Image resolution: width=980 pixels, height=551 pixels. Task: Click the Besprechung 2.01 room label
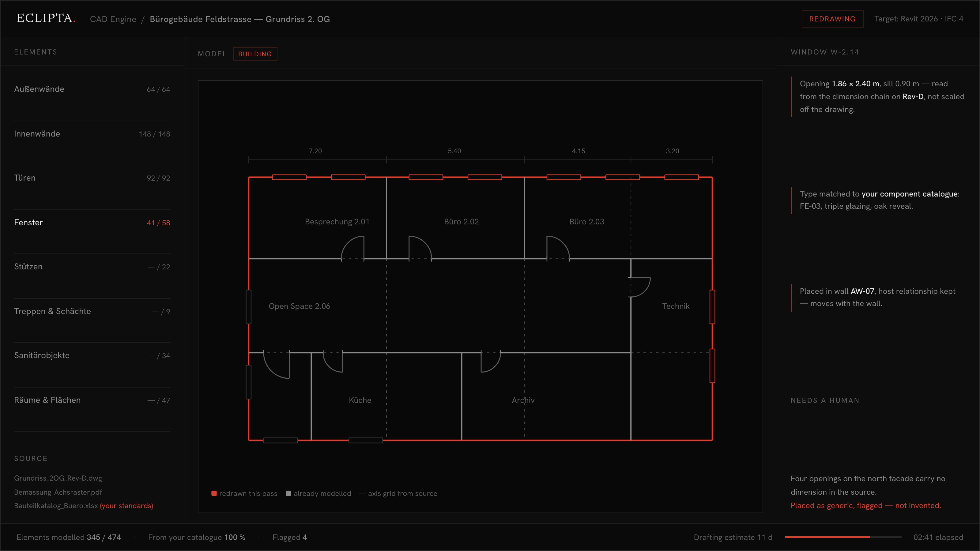click(337, 222)
